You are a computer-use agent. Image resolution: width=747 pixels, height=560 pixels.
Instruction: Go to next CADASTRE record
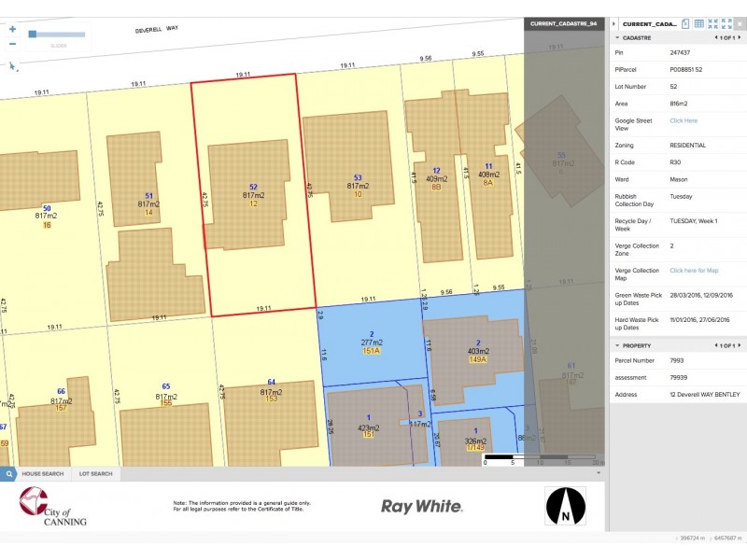click(740, 37)
